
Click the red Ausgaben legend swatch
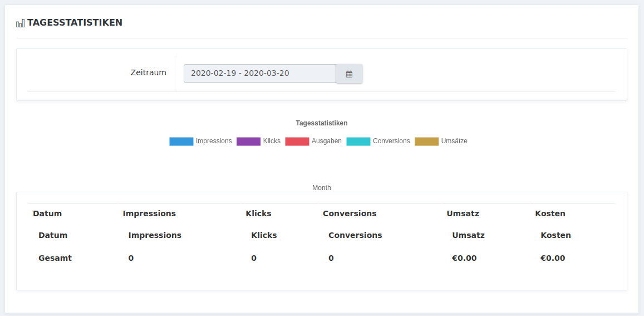click(297, 142)
